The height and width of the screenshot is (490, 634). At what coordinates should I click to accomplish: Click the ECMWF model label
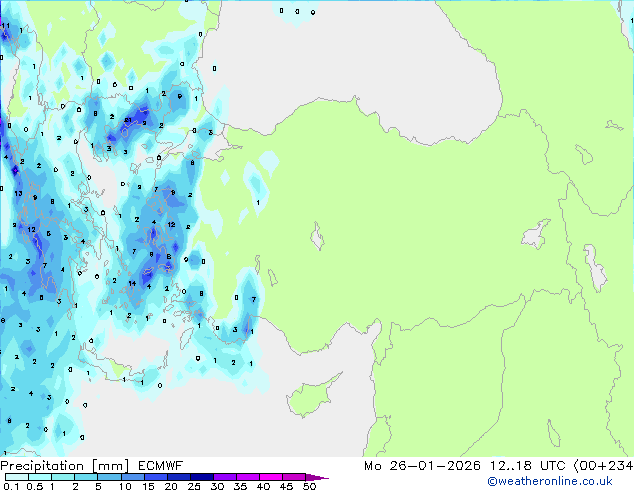(161, 466)
